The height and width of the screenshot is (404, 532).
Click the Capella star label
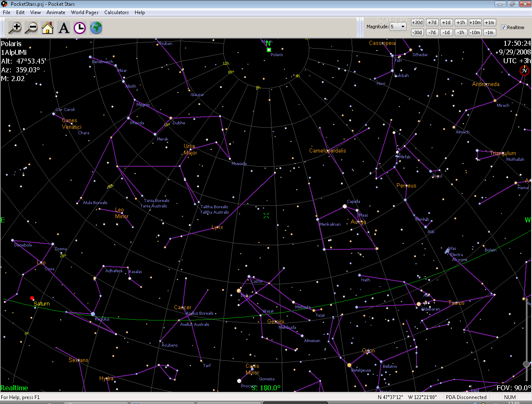point(353,202)
